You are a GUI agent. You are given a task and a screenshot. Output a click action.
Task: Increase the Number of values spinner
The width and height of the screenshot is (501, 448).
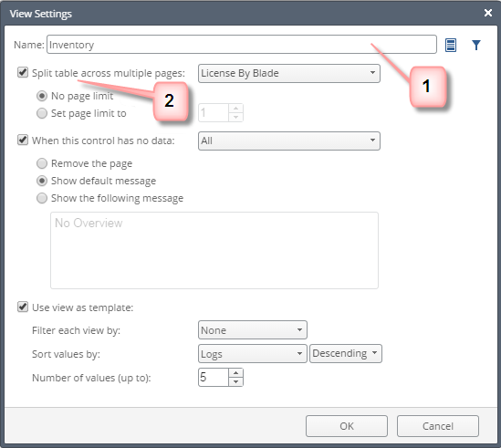[x=235, y=373]
